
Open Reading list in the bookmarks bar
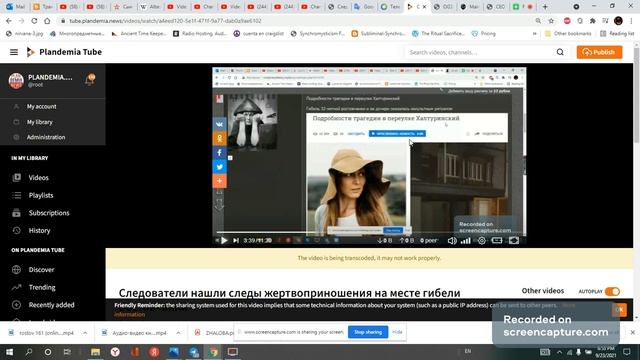pyautogui.click(x=617, y=33)
